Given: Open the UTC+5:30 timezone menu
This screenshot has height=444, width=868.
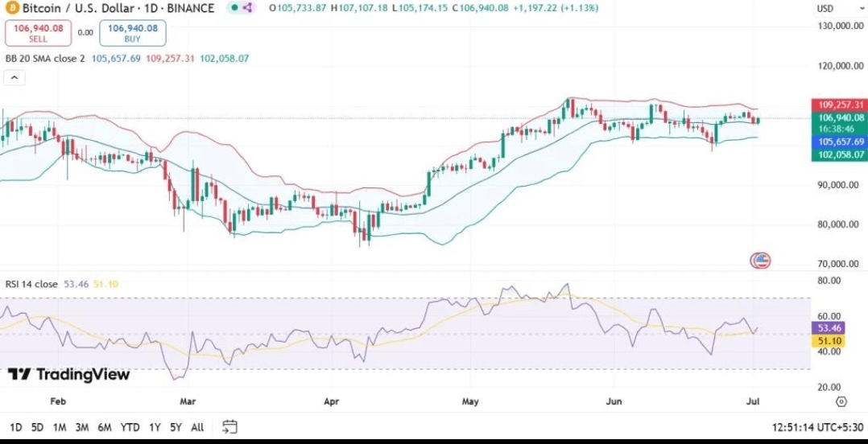Looking at the screenshot, I should coord(818,427).
